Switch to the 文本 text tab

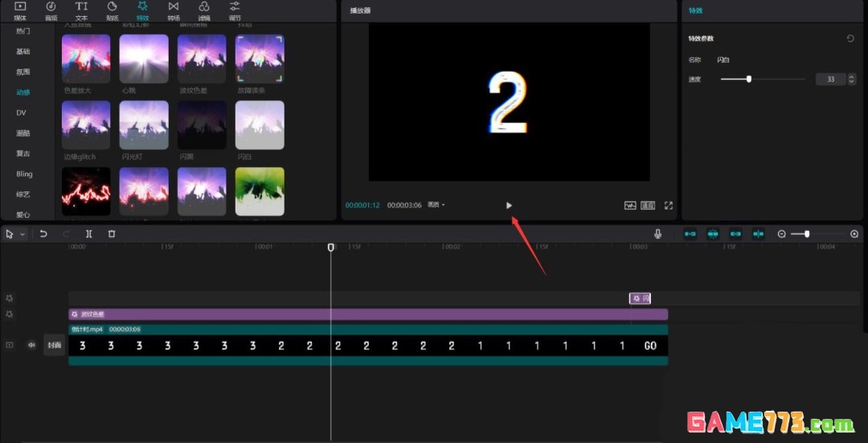pos(81,10)
